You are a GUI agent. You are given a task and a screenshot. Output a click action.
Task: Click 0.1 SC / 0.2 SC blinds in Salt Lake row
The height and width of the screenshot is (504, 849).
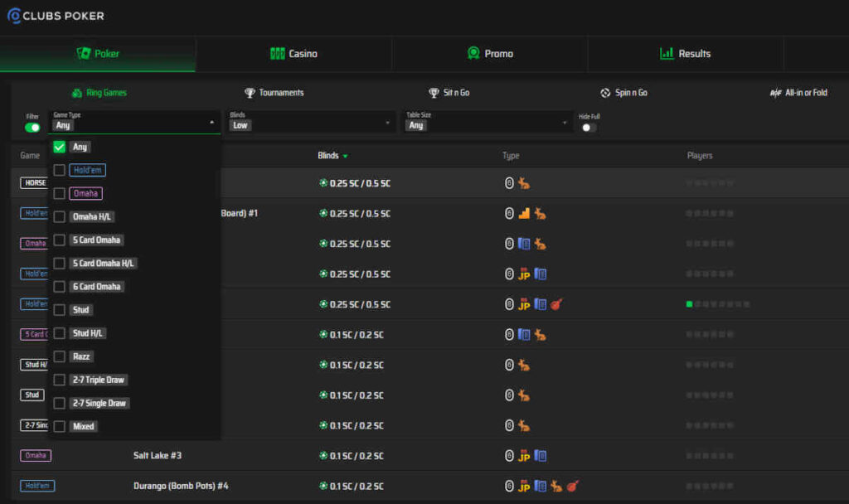357,456
